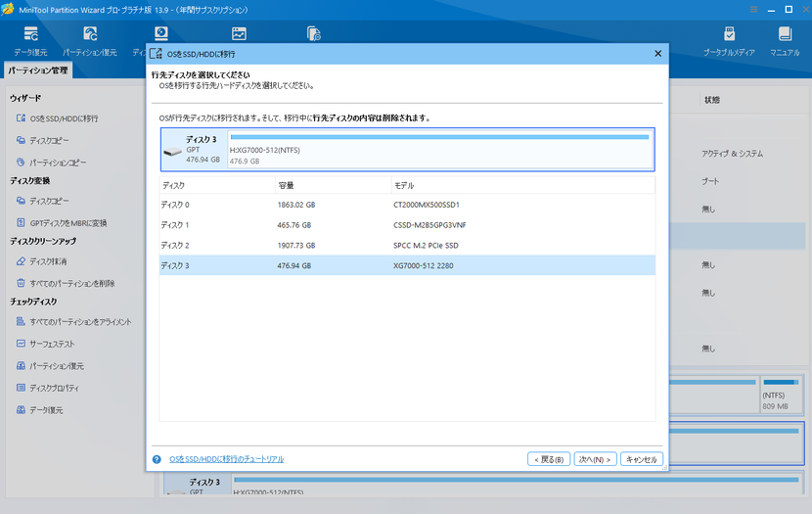
Task: Open the マニュアル toolbar icon
Action: click(x=785, y=41)
